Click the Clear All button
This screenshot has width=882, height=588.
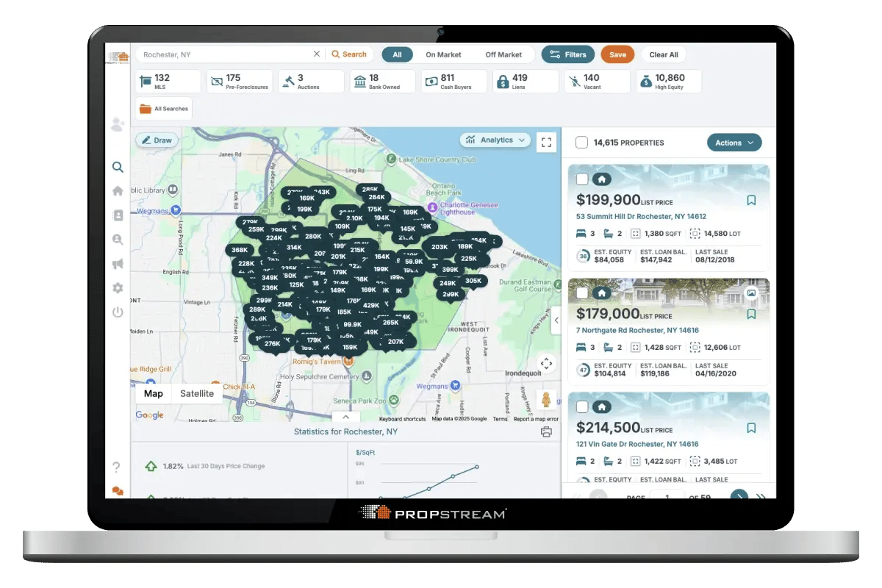point(663,54)
